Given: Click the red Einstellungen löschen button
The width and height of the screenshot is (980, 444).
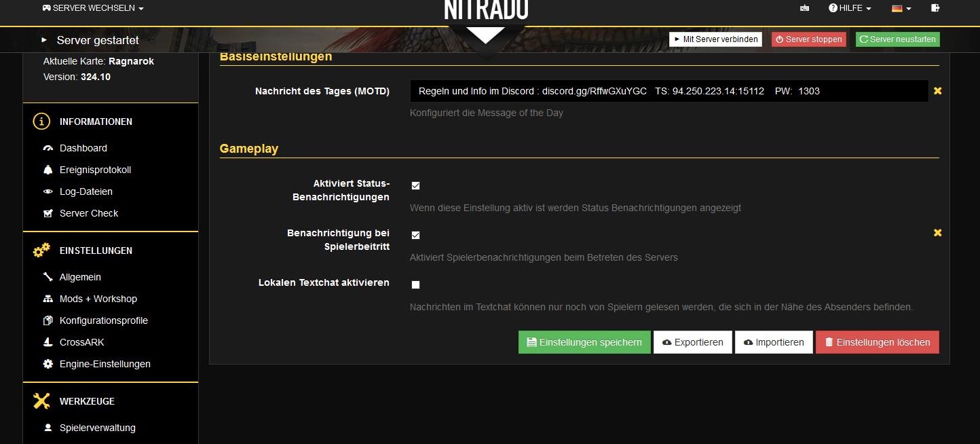Looking at the screenshot, I should click(x=878, y=342).
